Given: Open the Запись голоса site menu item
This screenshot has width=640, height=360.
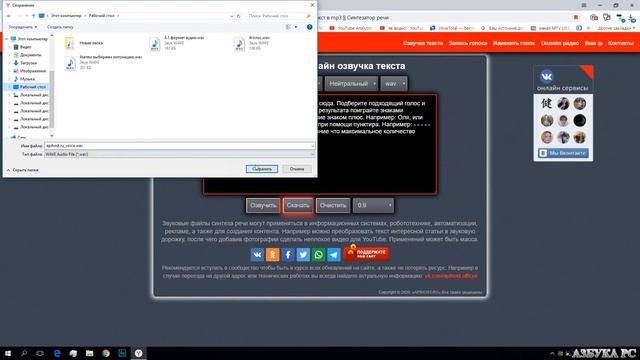Looking at the screenshot, I should click(x=468, y=43).
